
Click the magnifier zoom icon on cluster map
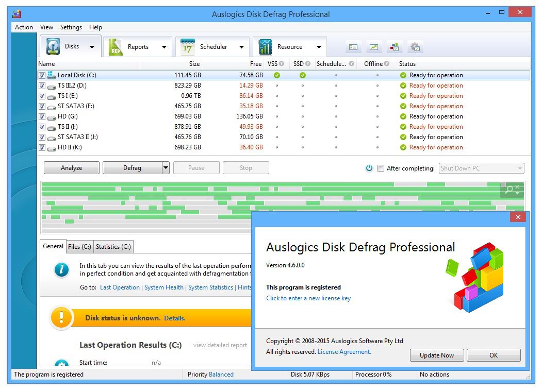click(509, 189)
